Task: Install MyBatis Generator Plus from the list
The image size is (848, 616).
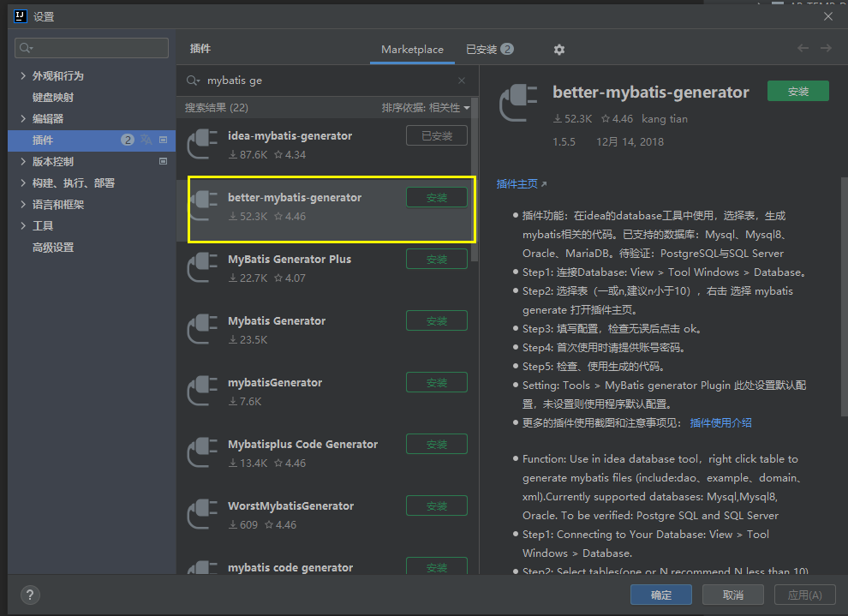Action: point(437,259)
